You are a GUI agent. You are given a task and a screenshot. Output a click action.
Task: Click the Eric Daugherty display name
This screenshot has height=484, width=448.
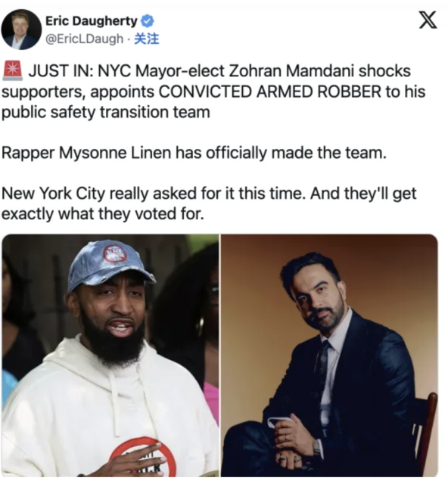(x=92, y=21)
